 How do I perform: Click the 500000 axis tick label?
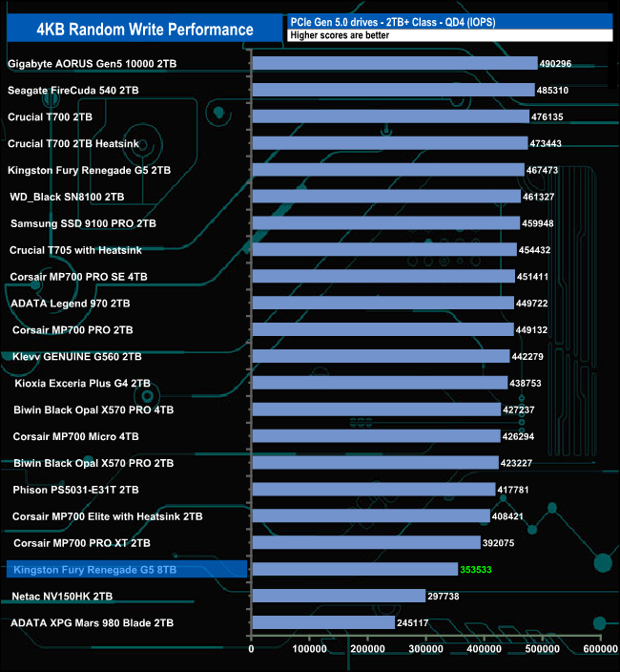[x=542, y=649]
